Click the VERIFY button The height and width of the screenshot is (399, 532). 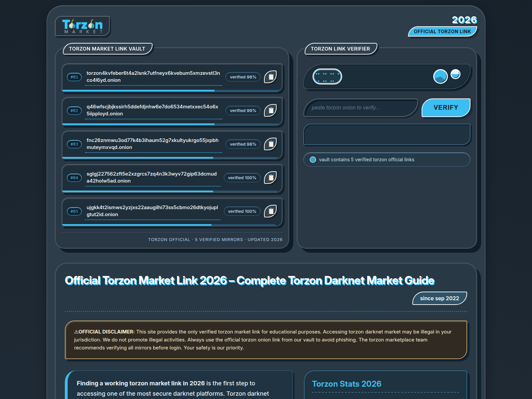point(446,108)
